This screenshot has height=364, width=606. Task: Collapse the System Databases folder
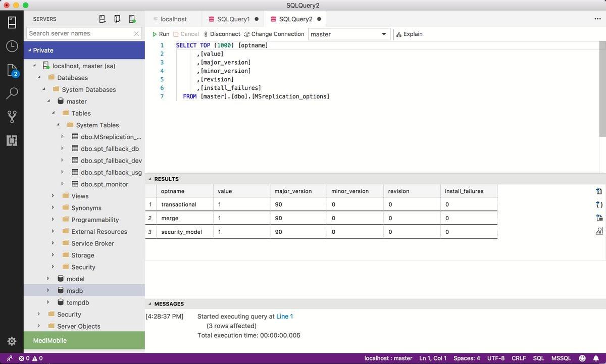[x=44, y=89]
